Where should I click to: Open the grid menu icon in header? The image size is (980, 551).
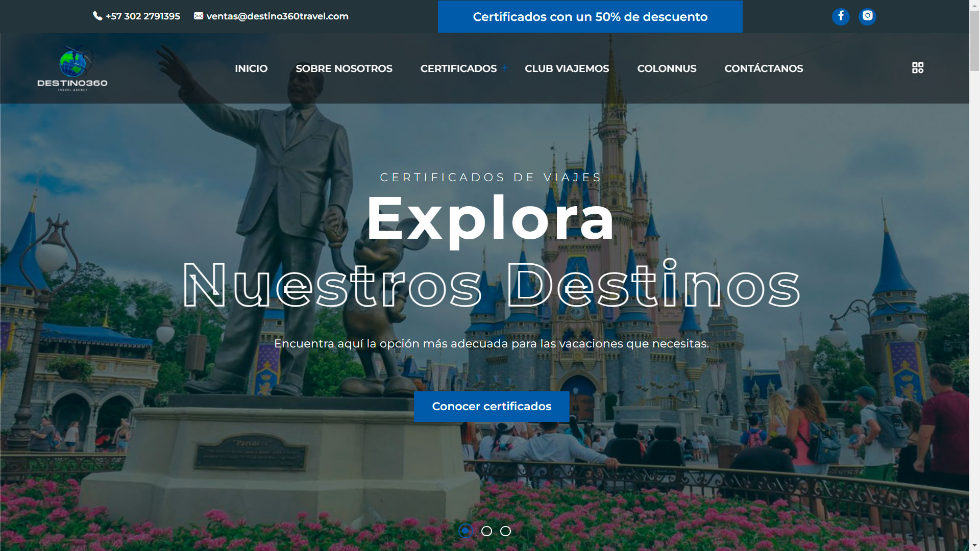coord(918,68)
